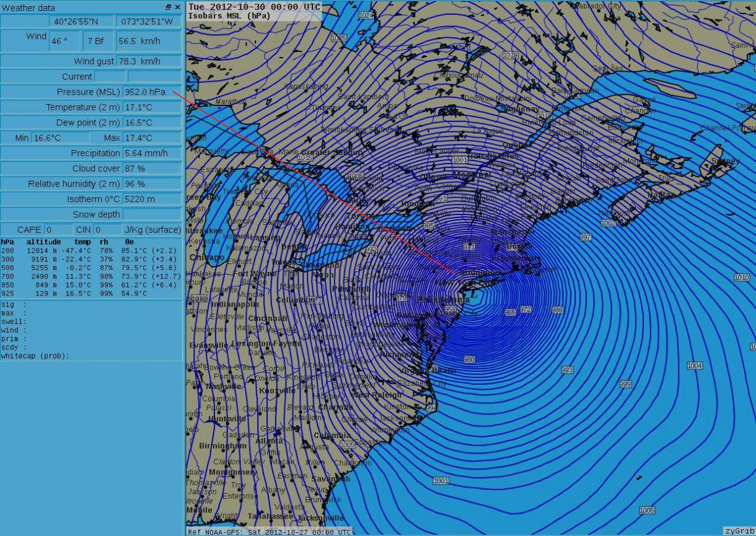Click the Weather data panel title
The width and height of the screenshot is (756, 536).
(x=29, y=8)
